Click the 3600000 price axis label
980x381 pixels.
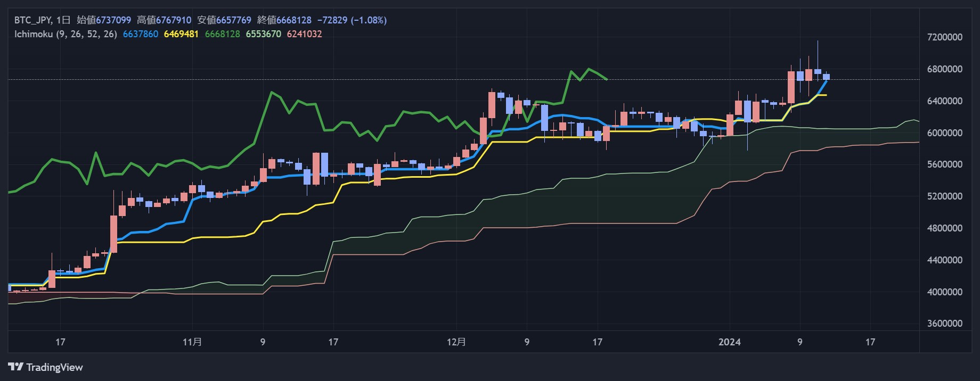coord(944,324)
